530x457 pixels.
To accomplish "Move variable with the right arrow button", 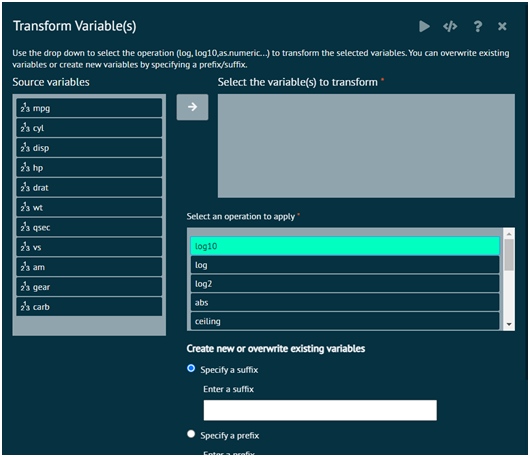I will [192, 107].
